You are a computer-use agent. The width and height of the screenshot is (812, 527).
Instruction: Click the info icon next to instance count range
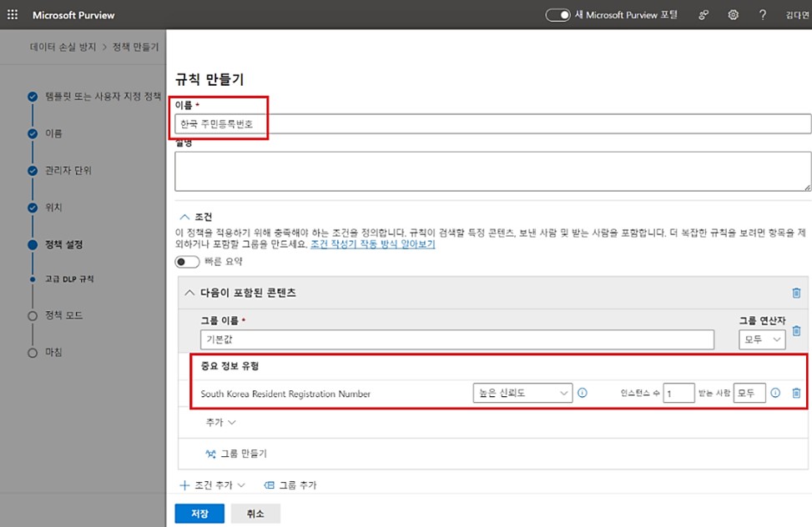click(x=775, y=393)
